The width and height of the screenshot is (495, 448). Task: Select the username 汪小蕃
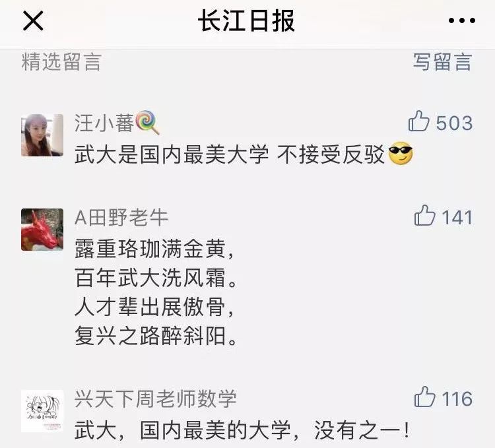pos(104,123)
